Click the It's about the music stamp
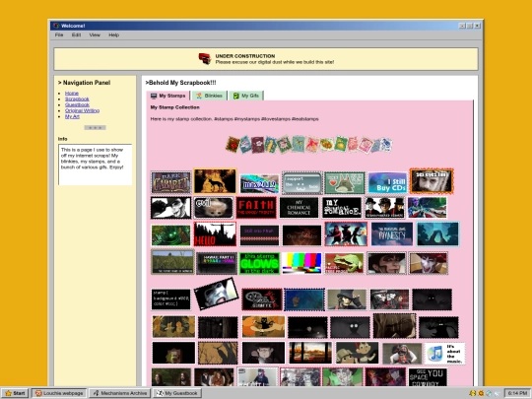Viewport: 532px width, 399px height. click(x=444, y=354)
